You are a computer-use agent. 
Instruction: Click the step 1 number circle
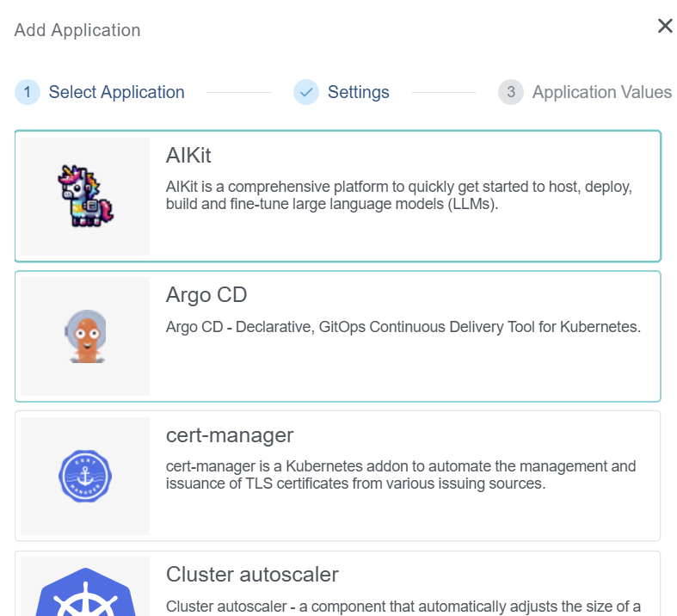pos(28,92)
